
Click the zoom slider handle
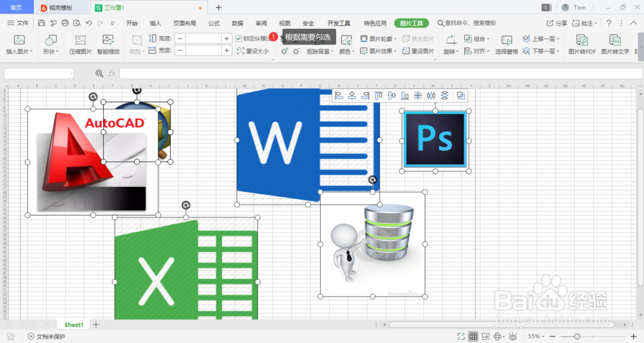click(x=576, y=337)
